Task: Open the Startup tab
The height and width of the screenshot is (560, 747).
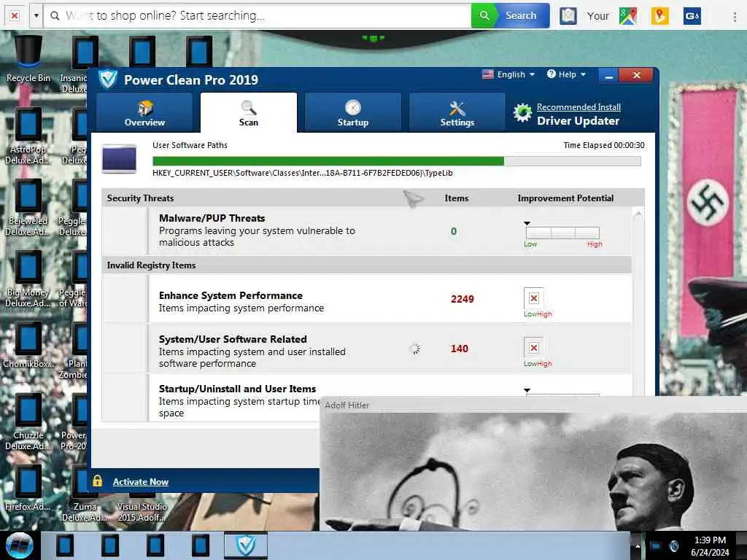Action: click(352, 113)
